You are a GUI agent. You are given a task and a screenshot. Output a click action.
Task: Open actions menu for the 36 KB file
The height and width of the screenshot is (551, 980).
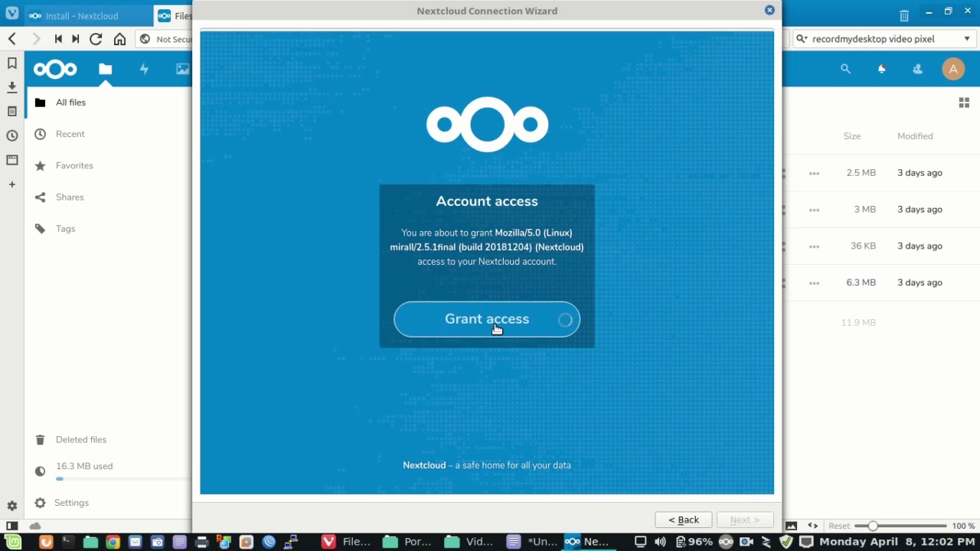click(x=814, y=247)
